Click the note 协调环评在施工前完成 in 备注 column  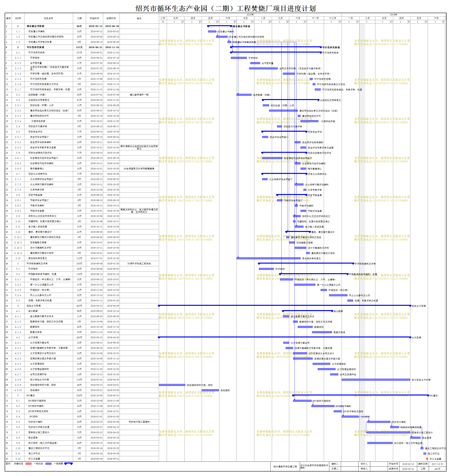click(139, 264)
